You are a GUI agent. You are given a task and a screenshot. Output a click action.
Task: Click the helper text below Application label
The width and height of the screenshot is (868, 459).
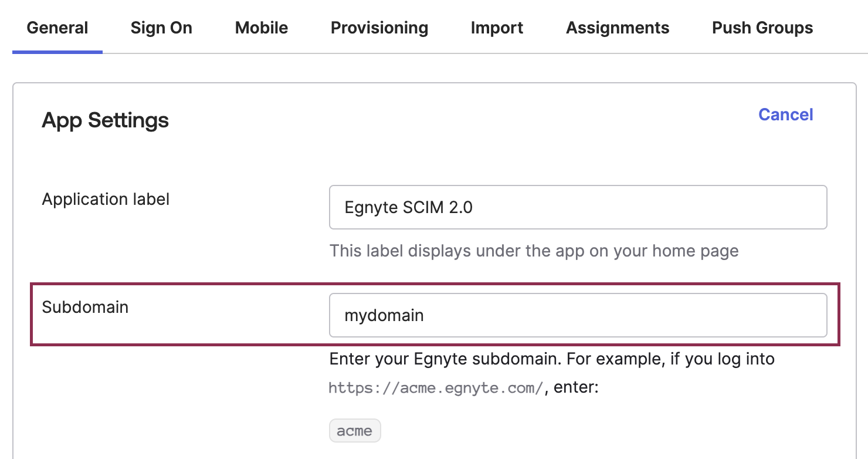point(534,251)
